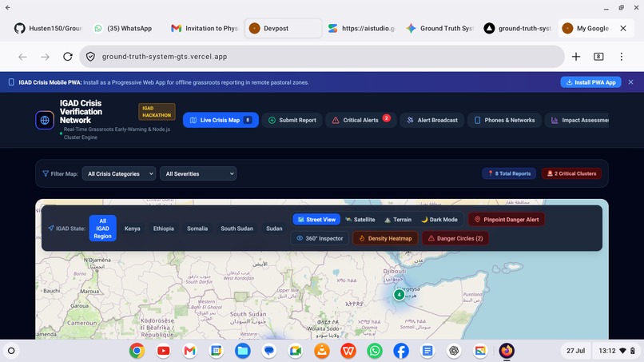Close the My Google tab
Viewport: 644px width, 362px height.
point(623,28)
